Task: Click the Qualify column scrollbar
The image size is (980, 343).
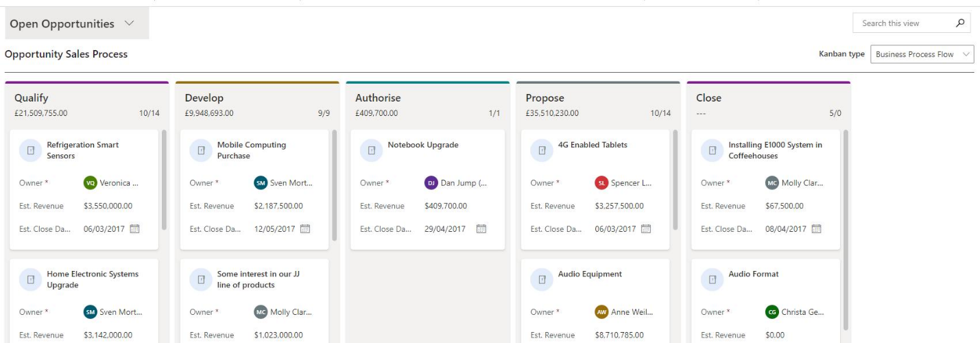Action: tap(164, 180)
